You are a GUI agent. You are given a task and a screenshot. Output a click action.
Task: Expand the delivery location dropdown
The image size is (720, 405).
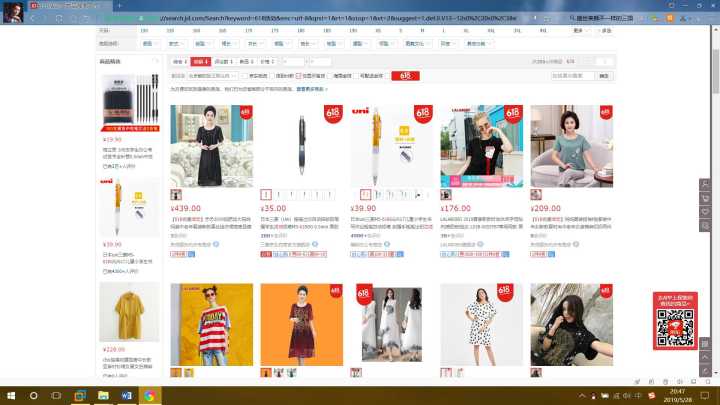point(214,76)
